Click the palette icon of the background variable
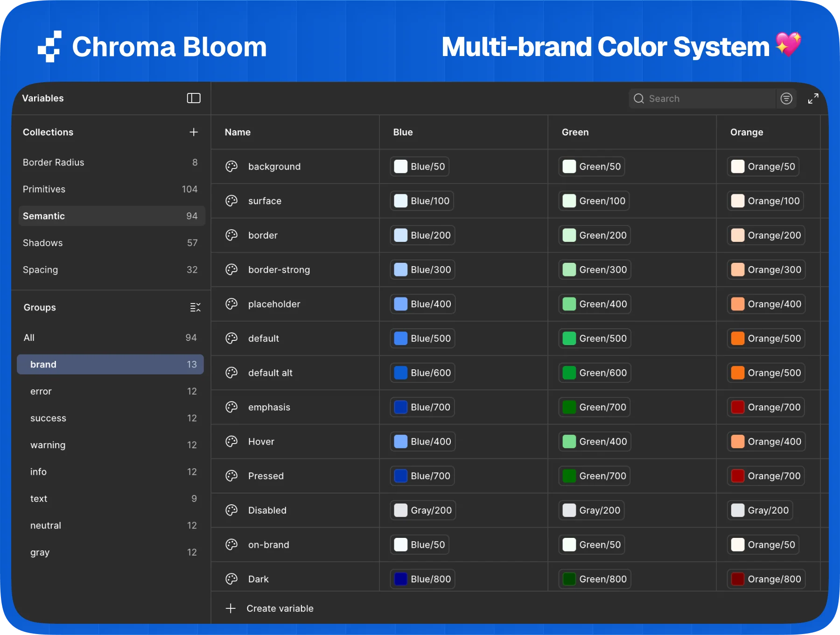Viewport: 840px width, 635px height. (x=231, y=166)
